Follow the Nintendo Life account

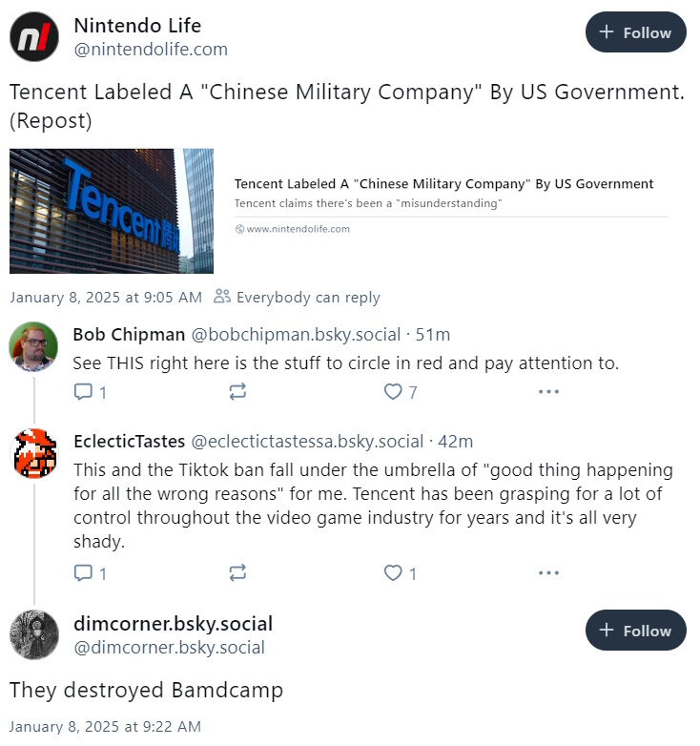[x=635, y=32]
